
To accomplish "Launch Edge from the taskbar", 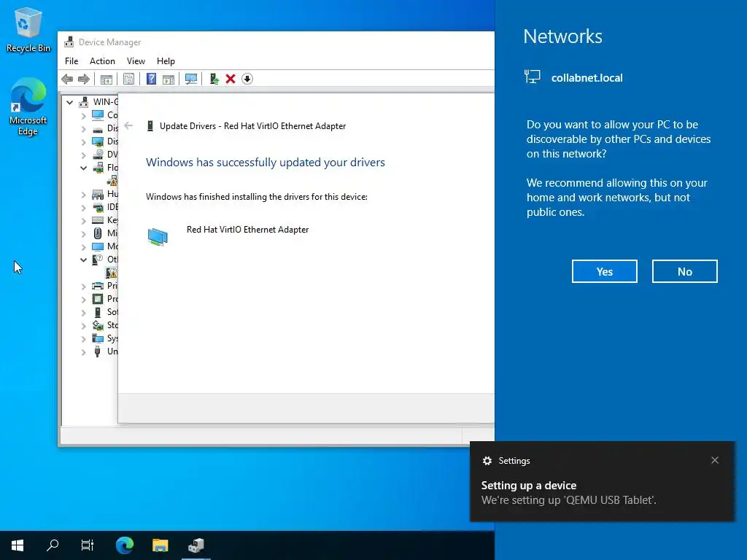I will pos(125,545).
